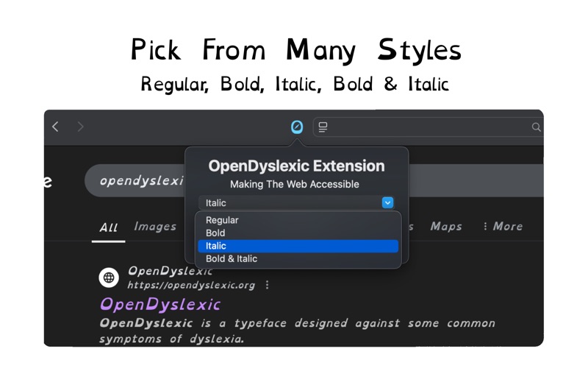Screen dimensions: 588x368
Task: Click the typeface description snippet text
Action: pyautogui.click(x=297, y=330)
